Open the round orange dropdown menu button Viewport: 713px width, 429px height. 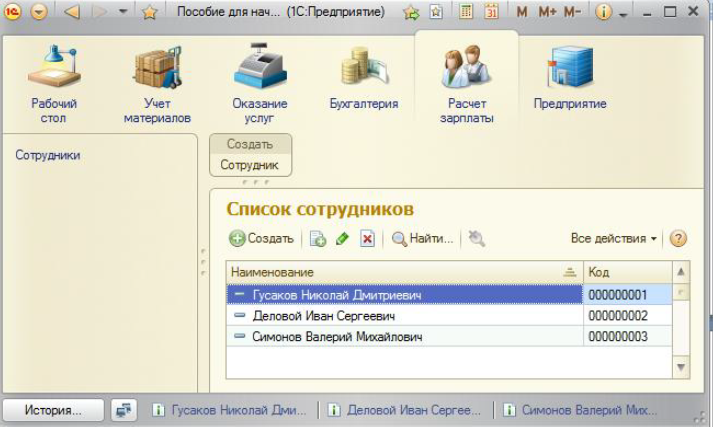pos(39,11)
